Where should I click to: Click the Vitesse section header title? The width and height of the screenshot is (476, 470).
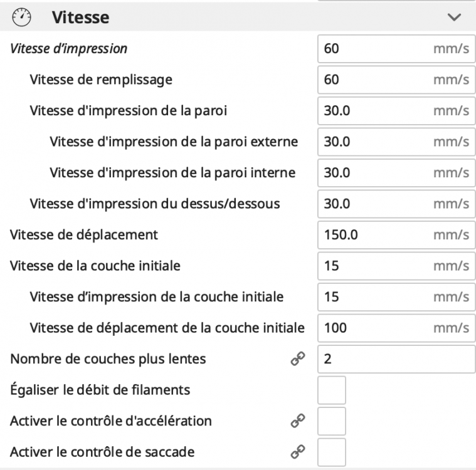[x=80, y=18]
